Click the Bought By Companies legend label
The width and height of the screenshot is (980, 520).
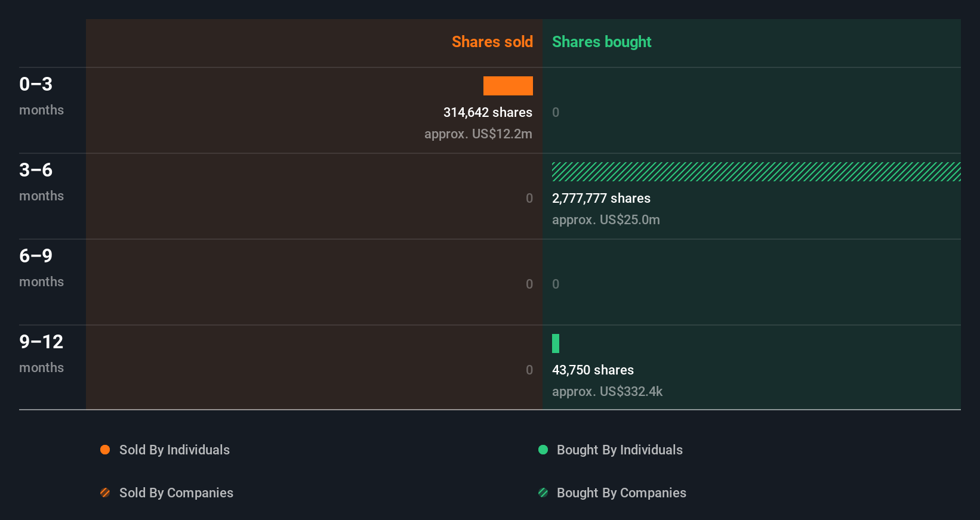(621, 493)
